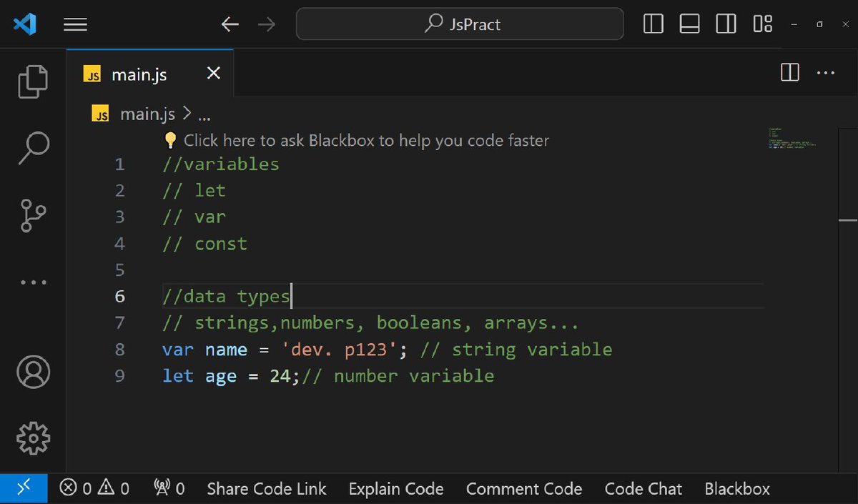The height and width of the screenshot is (504, 858).
Task: Click the '// var' comment on line 3
Action: [194, 217]
